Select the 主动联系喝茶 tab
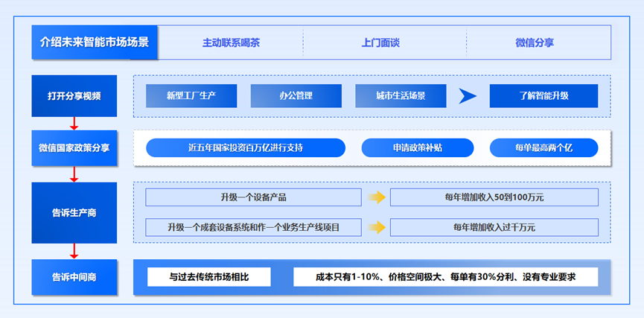 [231, 42]
